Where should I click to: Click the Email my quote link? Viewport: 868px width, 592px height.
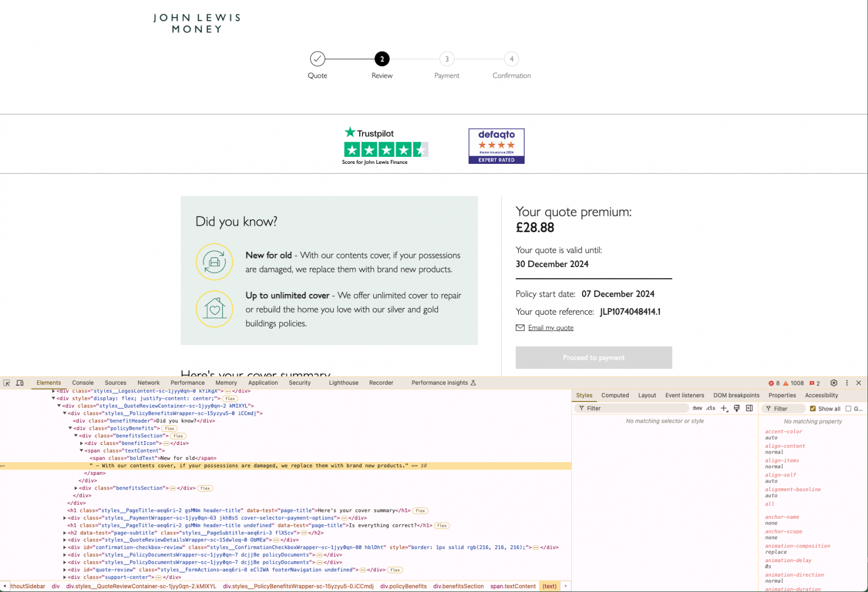[x=551, y=328]
